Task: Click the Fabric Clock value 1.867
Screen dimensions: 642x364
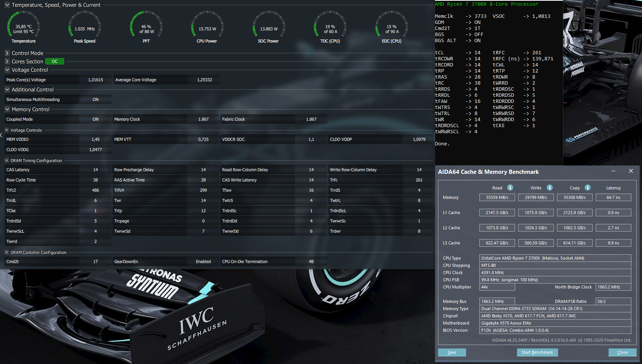Action: (x=311, y=119)
